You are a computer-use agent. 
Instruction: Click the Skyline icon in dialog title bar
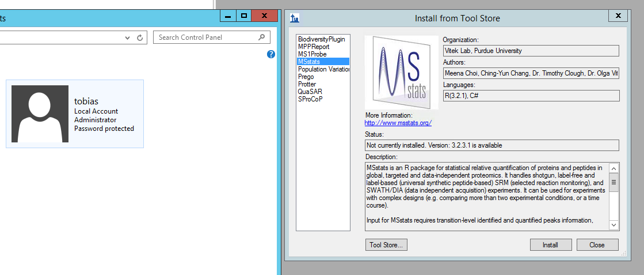(295, 18)
